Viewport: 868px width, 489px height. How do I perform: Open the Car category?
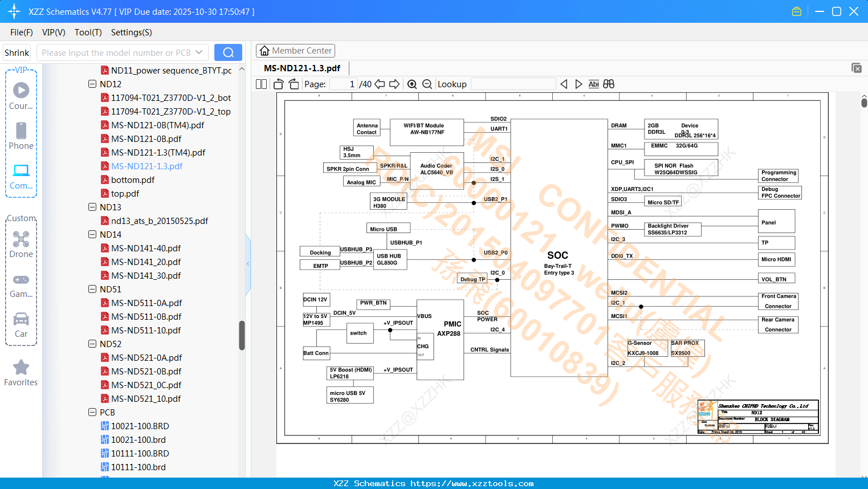21,319
